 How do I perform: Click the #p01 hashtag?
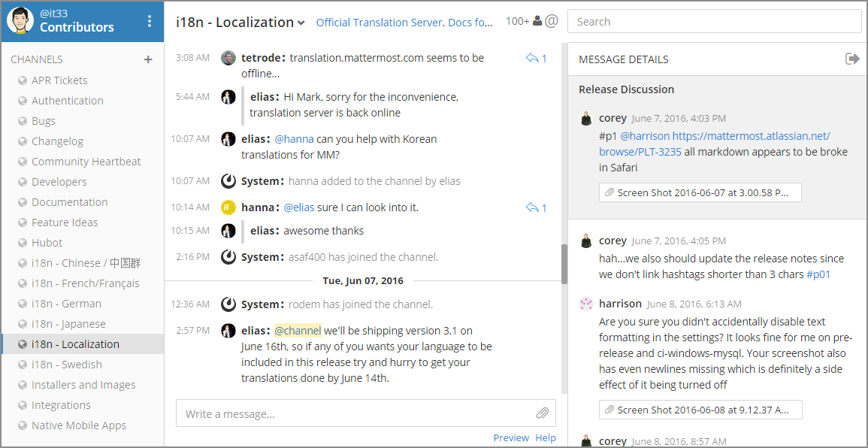pos(818,274)
